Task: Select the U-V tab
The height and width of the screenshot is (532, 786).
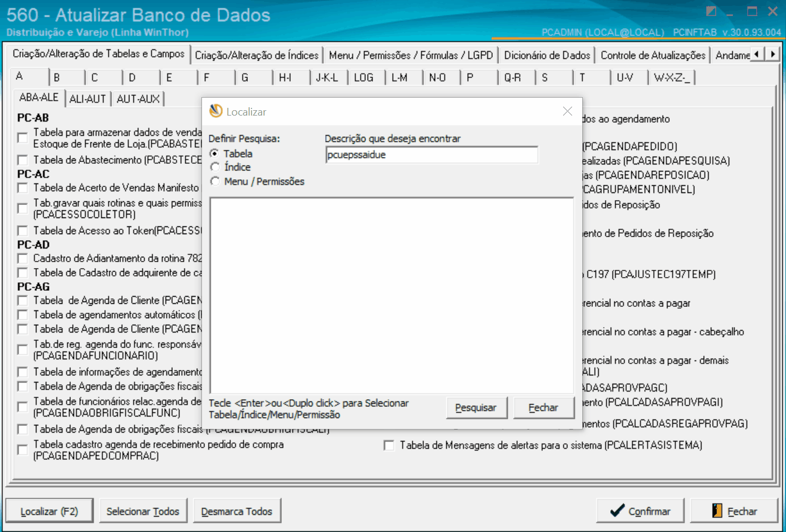Action: click(x=629, y=77)
